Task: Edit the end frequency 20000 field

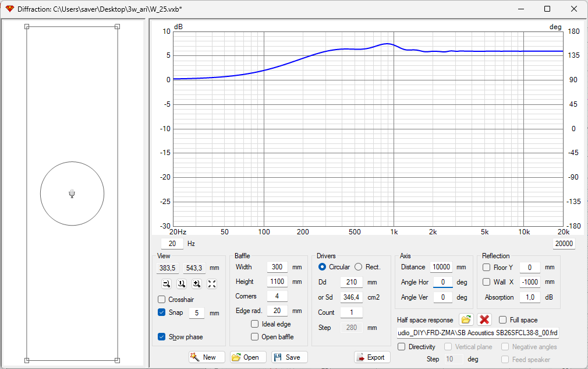Action: click(564, 244)
